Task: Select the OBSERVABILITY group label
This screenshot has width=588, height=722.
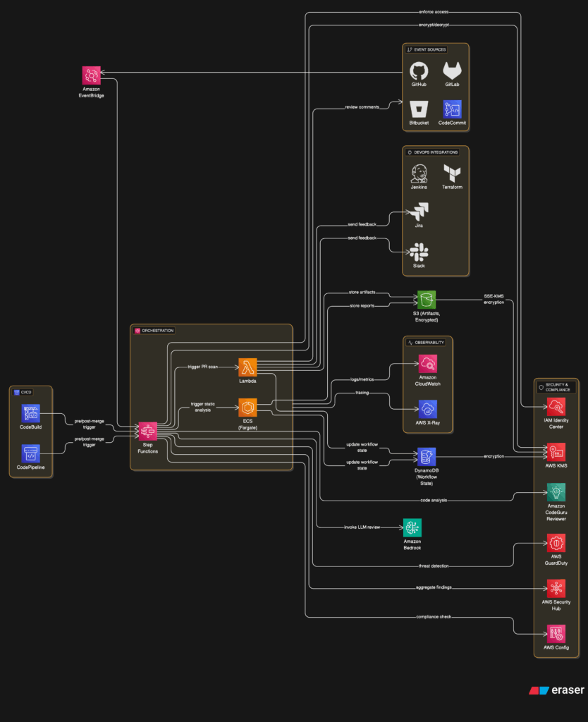Action: click(425, 343)
